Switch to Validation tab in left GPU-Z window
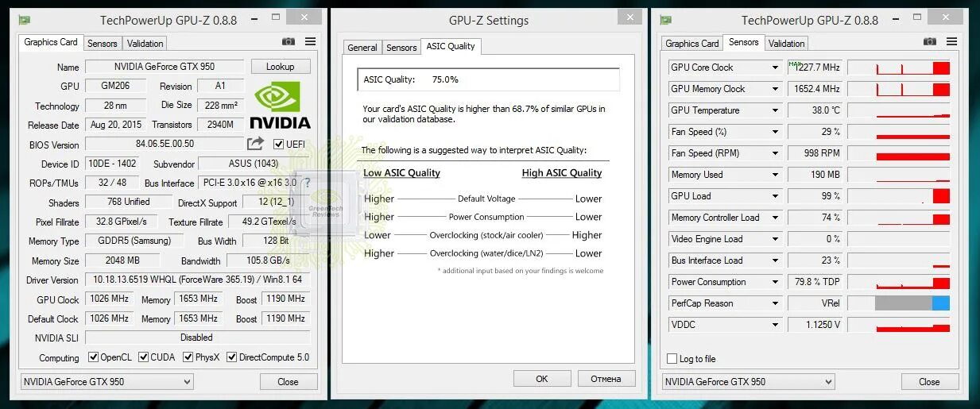The image size is (980, 409). point(145,44)
